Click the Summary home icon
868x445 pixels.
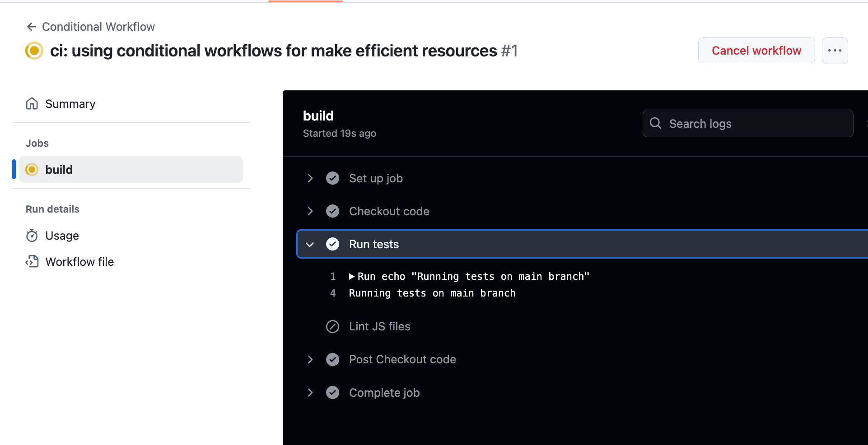point(32,104)
